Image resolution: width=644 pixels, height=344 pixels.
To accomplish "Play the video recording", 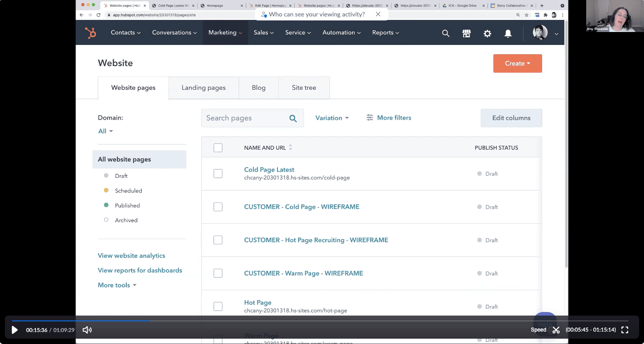I will [15, 330].
